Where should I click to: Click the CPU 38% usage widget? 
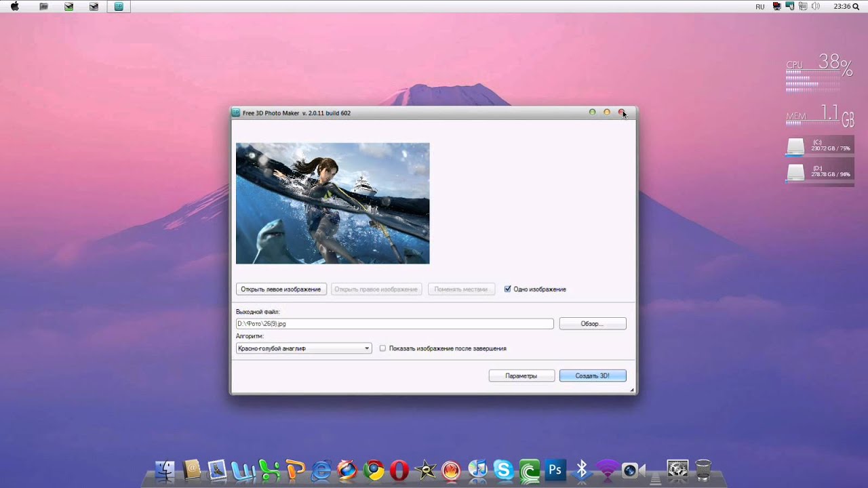pos(819,73)
